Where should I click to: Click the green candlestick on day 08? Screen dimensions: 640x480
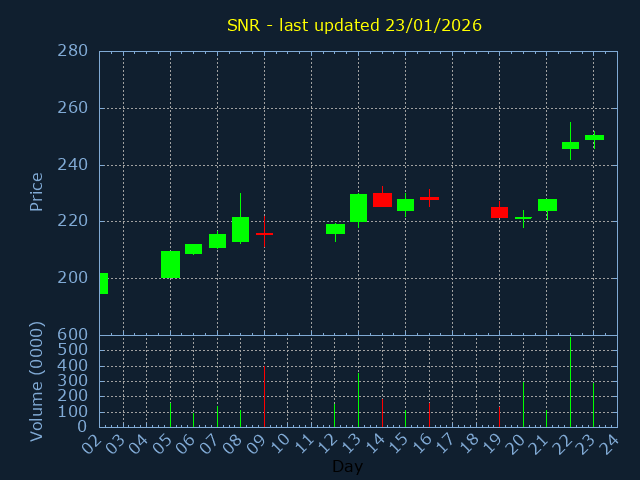(x=240, y=229)
